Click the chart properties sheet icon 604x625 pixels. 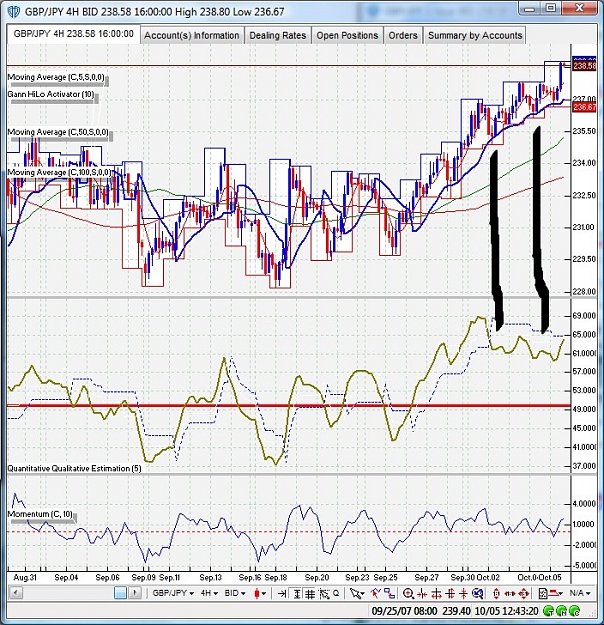543,594
